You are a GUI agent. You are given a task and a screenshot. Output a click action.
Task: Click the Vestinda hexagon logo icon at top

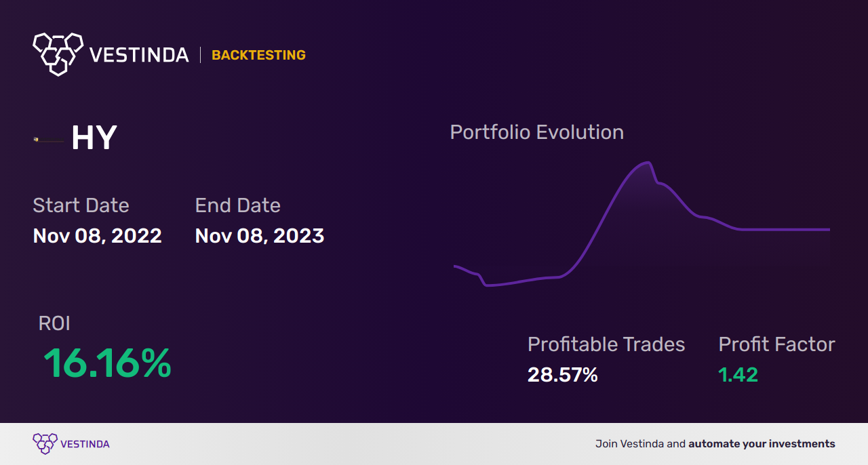click(x=58, y=54)
